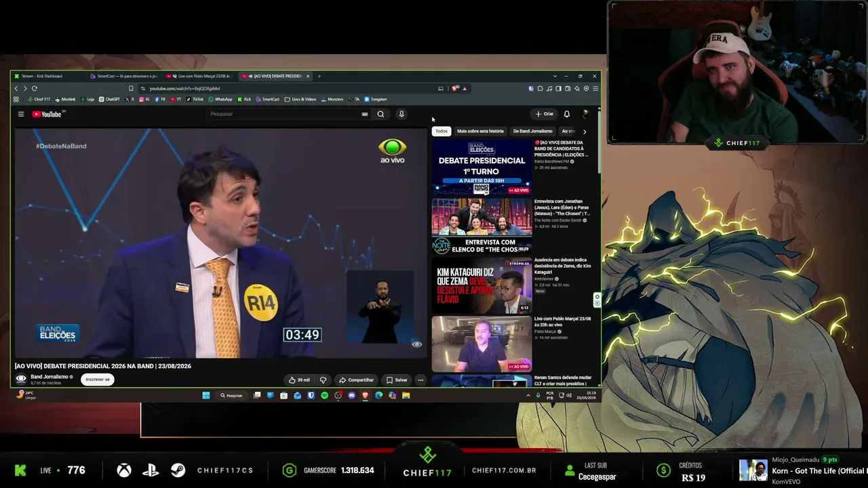Image resolution: width=868 pixels, height=488 pixels.
Task: Open the Kick bookmark
Action: pyautogui.click(x=244, y=99)
